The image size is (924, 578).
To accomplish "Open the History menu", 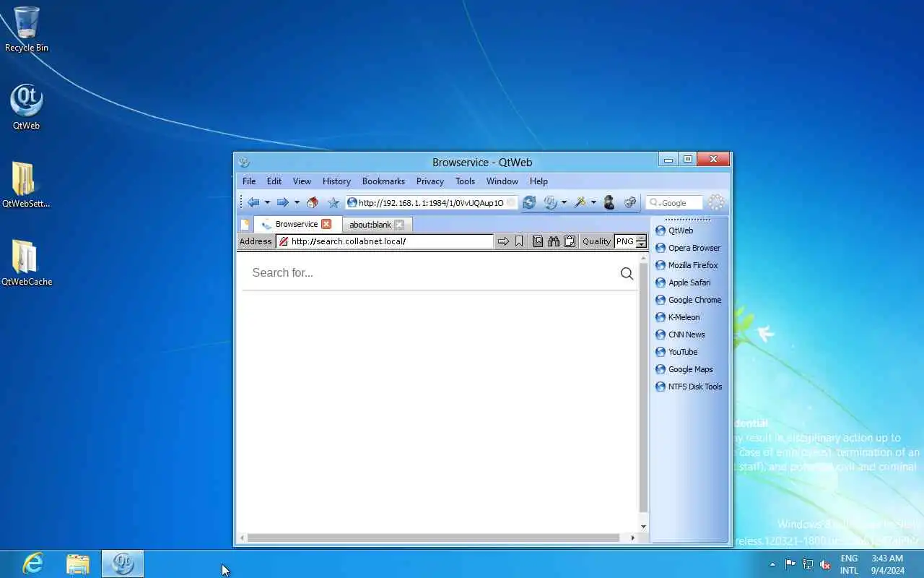I will (x=336, y=181).
